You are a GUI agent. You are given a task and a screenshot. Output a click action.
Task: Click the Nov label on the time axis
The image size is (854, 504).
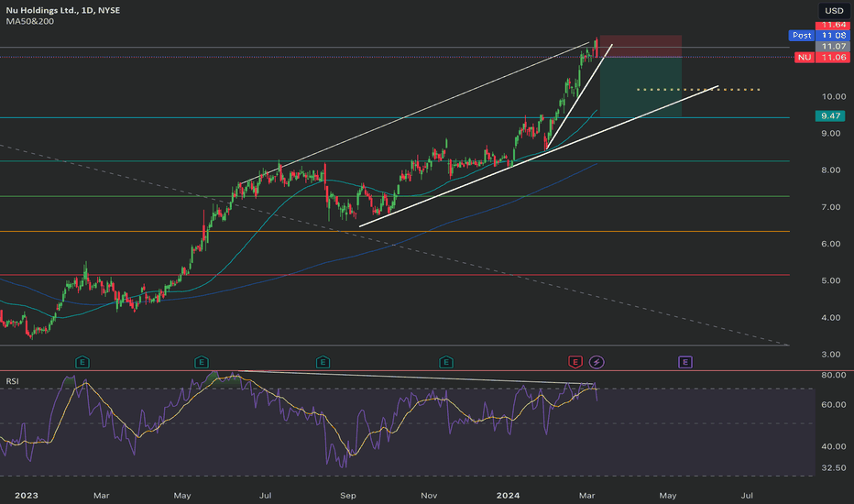[429, 495]
